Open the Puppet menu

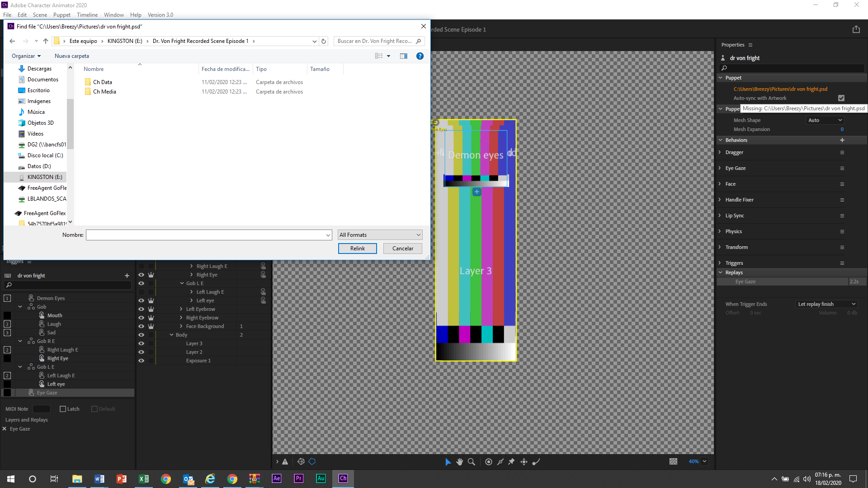coord(61,14)
